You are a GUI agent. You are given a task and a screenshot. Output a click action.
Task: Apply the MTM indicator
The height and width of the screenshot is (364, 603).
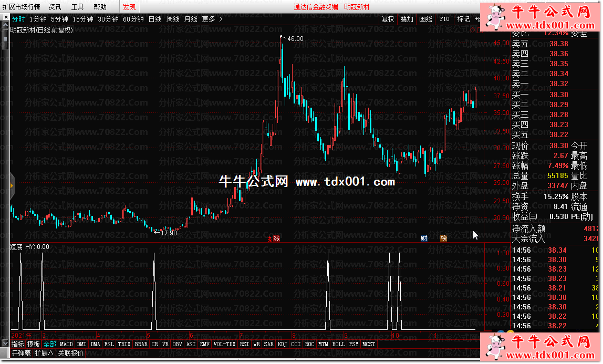tap(324, 344)
